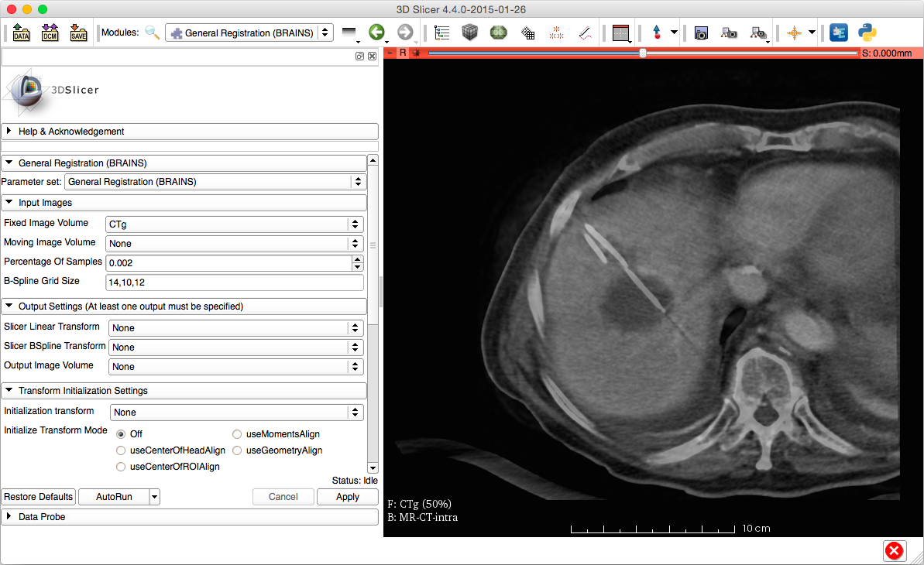Viewport: 924px width, 565px height.
Task: Click the Load DATA toolbar icon
Action: 21,33
